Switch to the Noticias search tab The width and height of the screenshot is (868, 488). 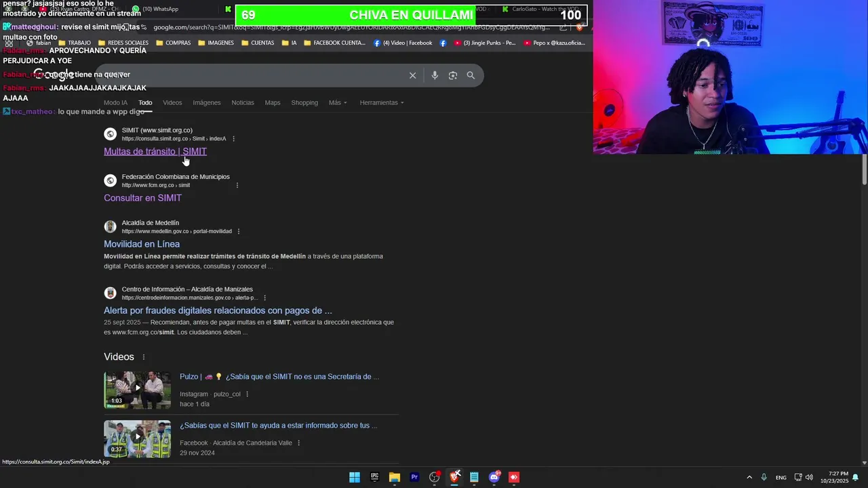(x=243, y=103)
